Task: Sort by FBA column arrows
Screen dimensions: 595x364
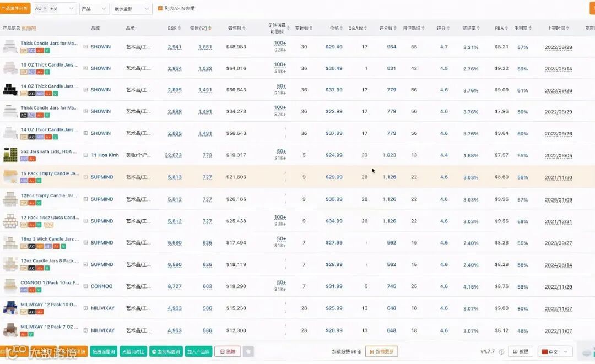Action: pos(506,28)
